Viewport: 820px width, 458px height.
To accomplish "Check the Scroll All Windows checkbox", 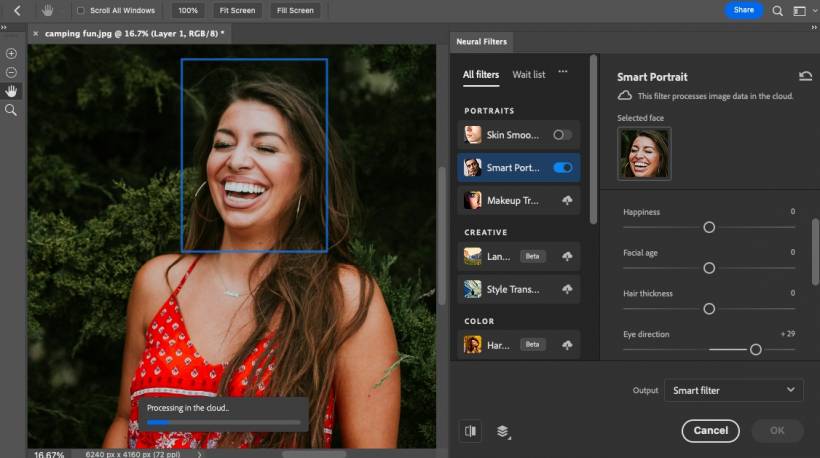I will click(x=81, y=10).
